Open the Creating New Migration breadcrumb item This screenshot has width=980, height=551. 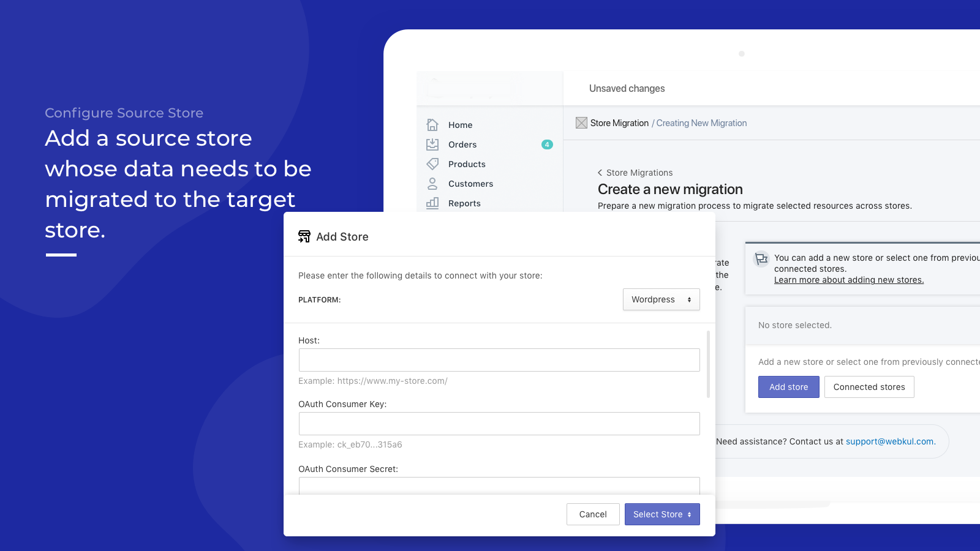(701, 123)
